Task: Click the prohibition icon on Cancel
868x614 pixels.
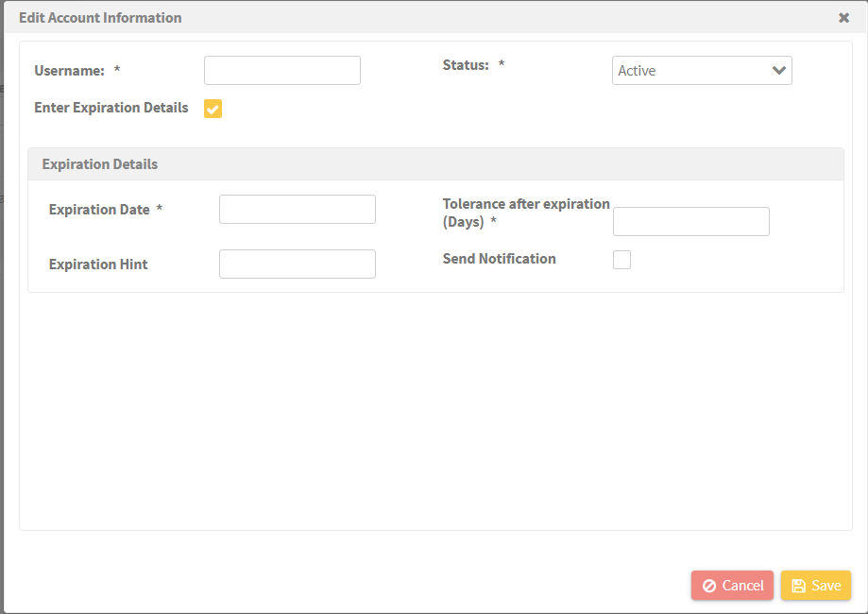Action: click(709, 586)
